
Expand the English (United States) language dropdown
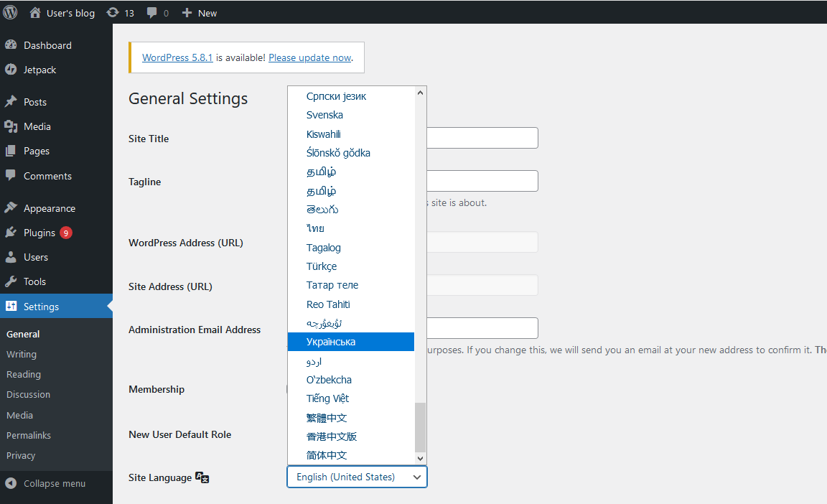pos(357,477)
